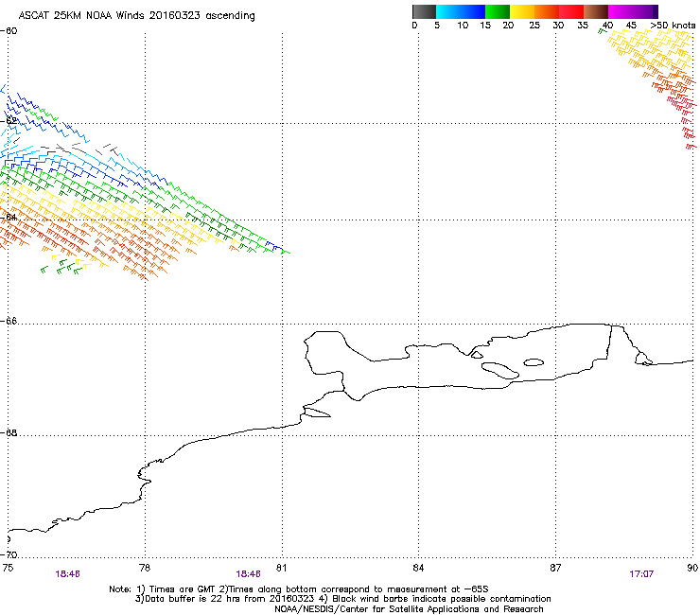Click the gray 0-5 knots color bar segment
700x615 pixels.
coord(424,11)
